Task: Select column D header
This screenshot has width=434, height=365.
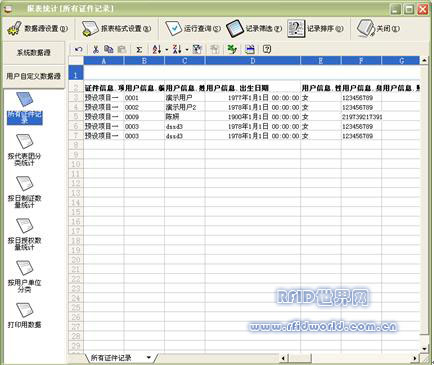Action: pyautogui.click(x=253, y=61)
